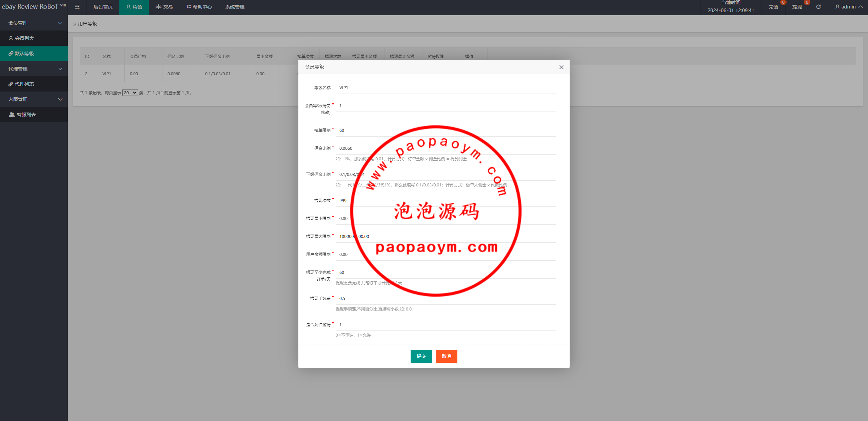
Task: Focus the 佣金比例 input field
Action: [446, 148]
